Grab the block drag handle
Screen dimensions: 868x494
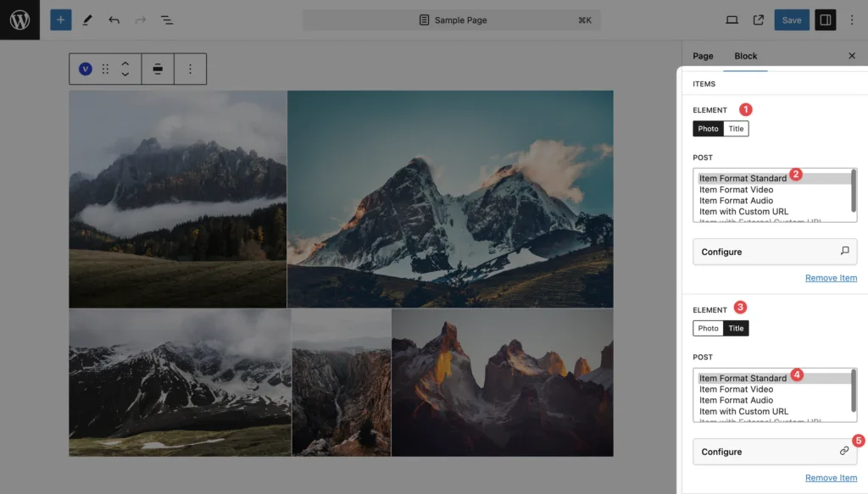point(105,69)
